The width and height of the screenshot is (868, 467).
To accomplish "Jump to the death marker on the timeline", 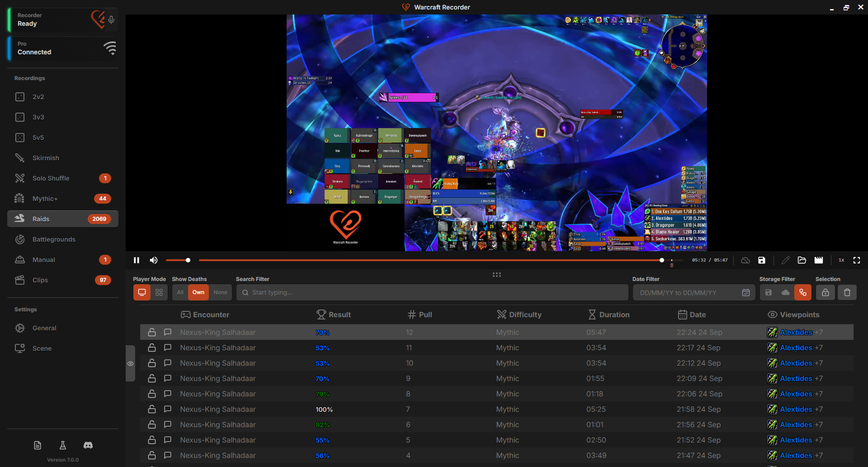I will (672, 265).
